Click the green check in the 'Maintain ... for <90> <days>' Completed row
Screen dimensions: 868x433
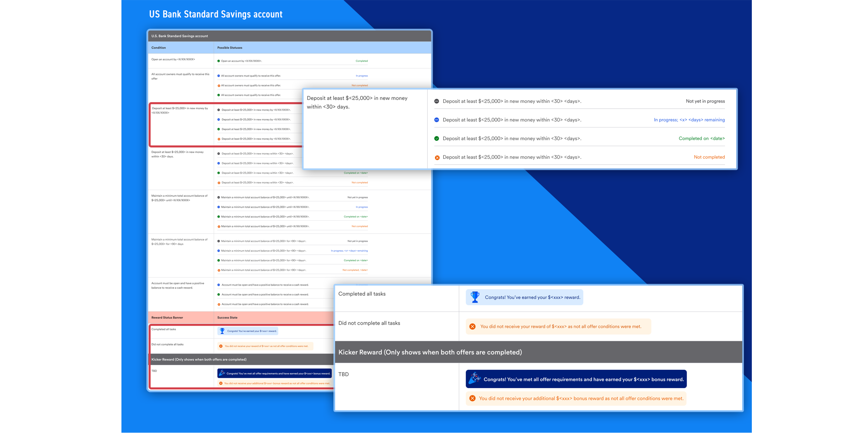click(x=219, y=260)
